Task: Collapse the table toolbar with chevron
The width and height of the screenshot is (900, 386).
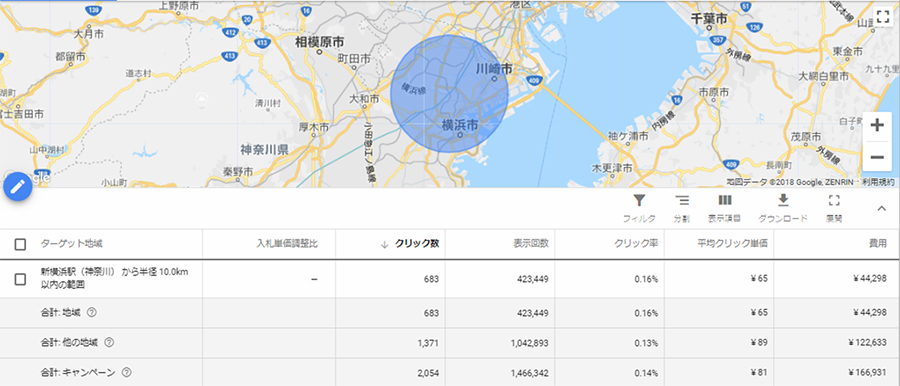Action: click(x=882, y=209)
